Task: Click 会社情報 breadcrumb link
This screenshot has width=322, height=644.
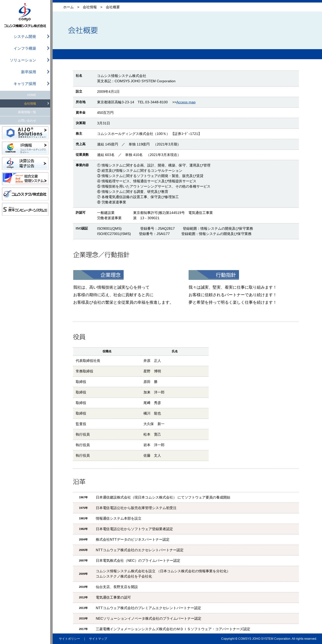Action: [90, 7]
